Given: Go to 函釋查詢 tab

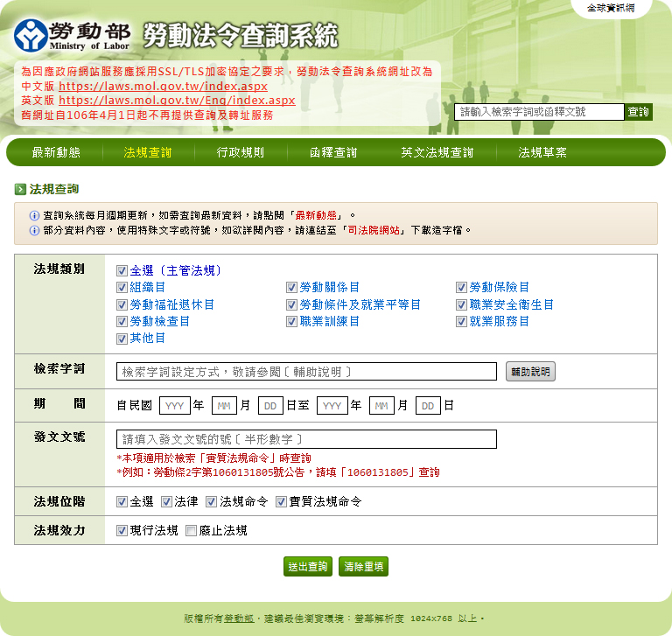Looking at the screenshot, I should point(333,152).
